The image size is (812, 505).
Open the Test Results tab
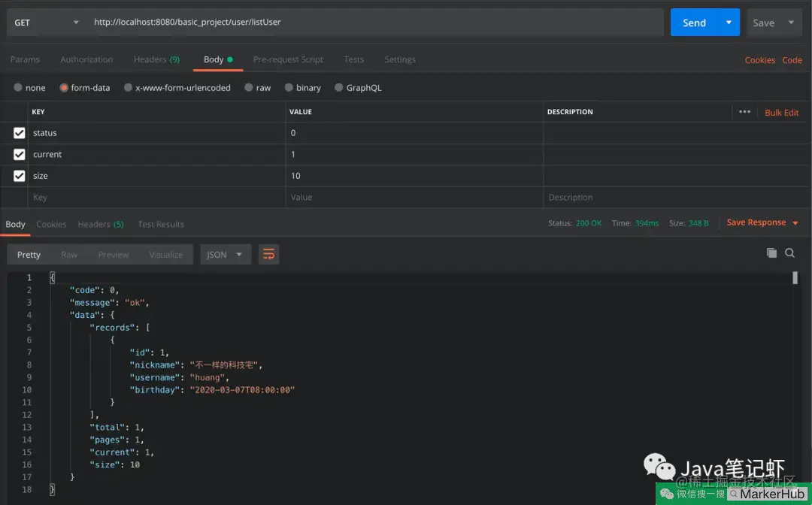(x=161, y=224)
